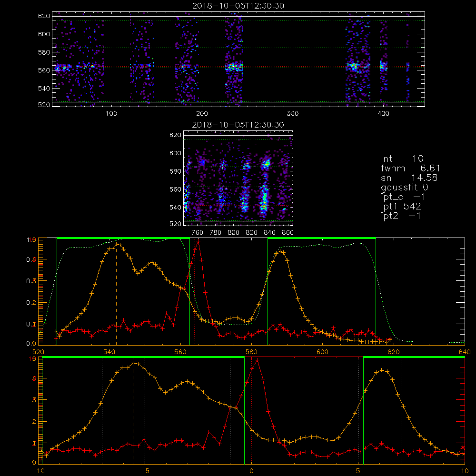Click y-axis label 600 of top spectrogram

[x=44, y=34]
